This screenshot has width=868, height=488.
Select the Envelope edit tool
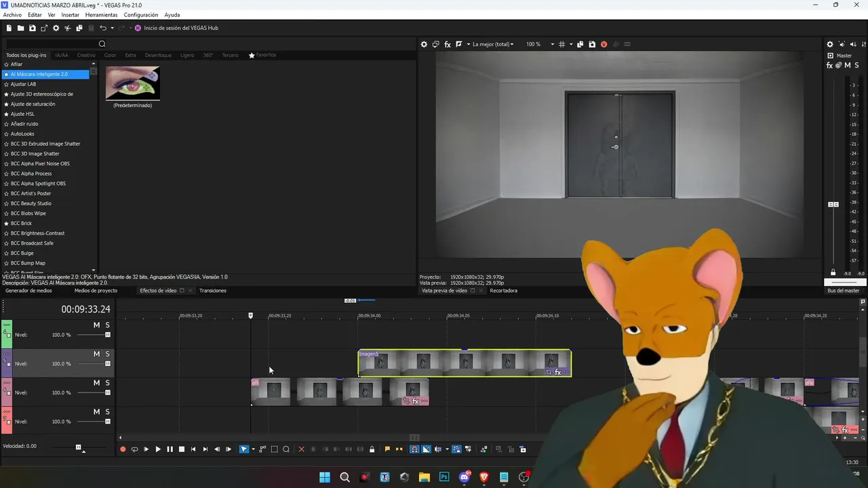coord(262,449)
